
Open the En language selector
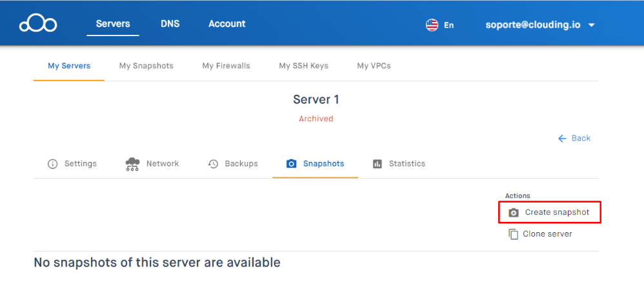point(448,25)
